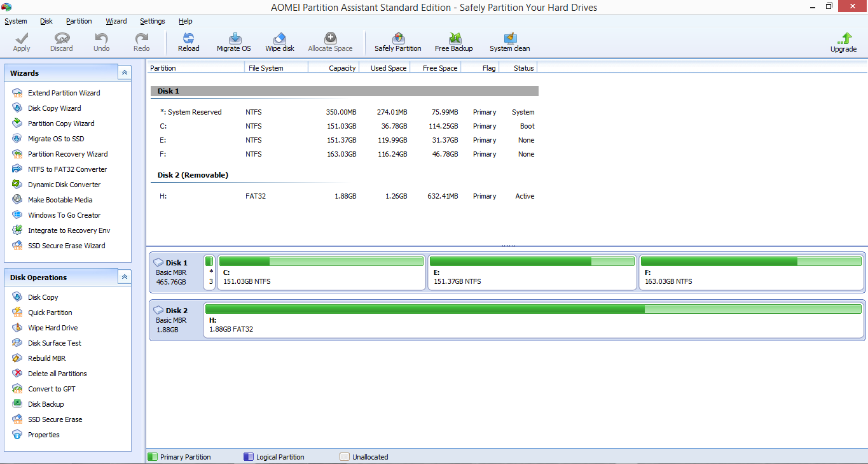The height and width of the screenshot is (464, 868).
Task: Select the F: partition list row
Action: (x=345, y=154)
